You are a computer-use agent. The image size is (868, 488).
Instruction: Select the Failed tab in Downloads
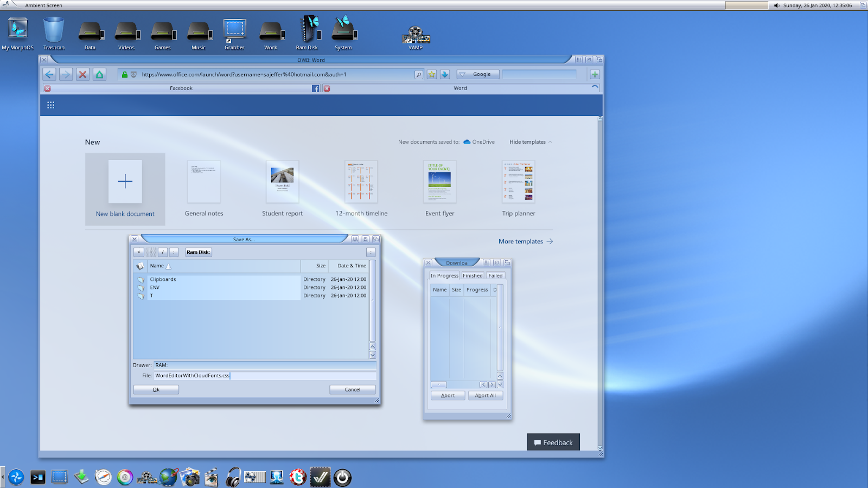click(x=495, y=275)
